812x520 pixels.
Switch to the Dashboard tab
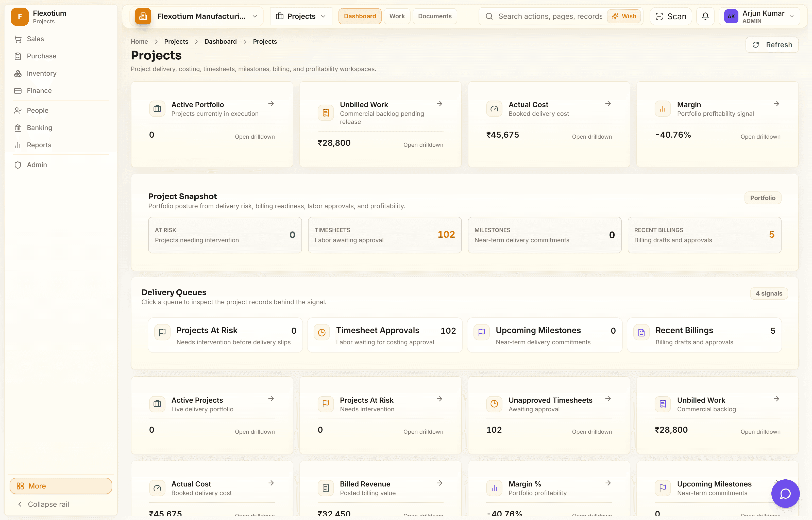[360, 16]
